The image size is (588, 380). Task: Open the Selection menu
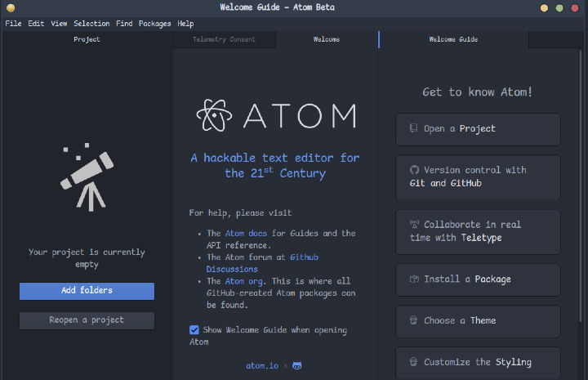pyautogui.click(x=91, y=24)
